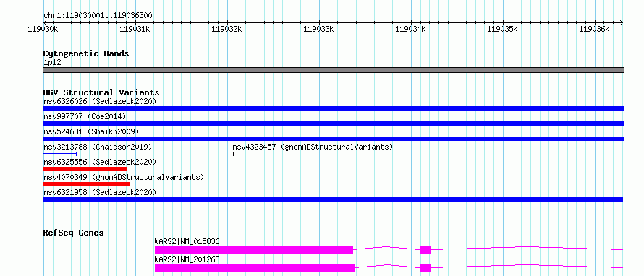
Task: Click the 119033k ruler tick label
Action: point(319,30)
